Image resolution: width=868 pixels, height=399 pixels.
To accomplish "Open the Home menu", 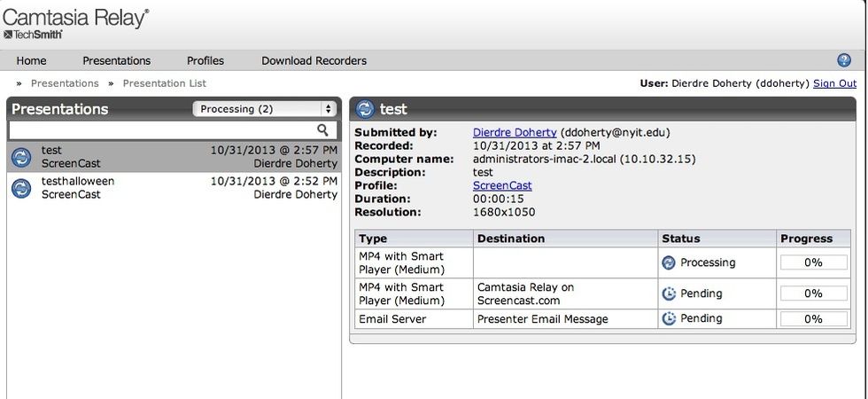I will point(31,61).
